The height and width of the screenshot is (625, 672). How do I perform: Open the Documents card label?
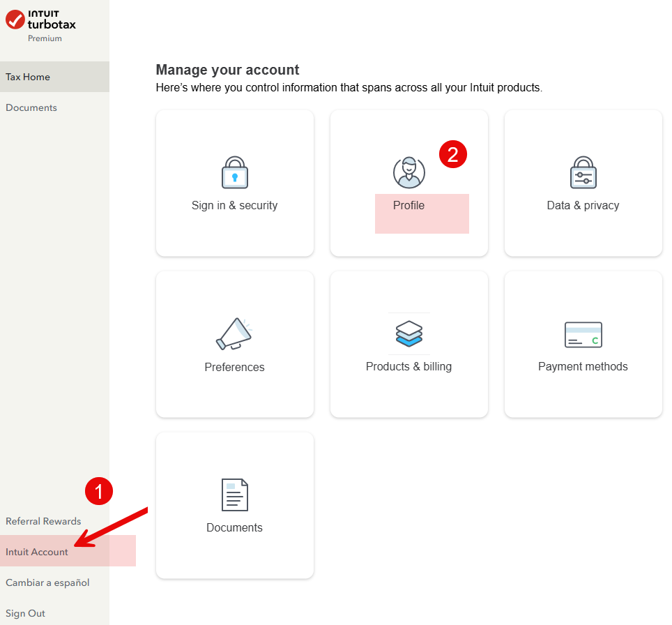234,527
